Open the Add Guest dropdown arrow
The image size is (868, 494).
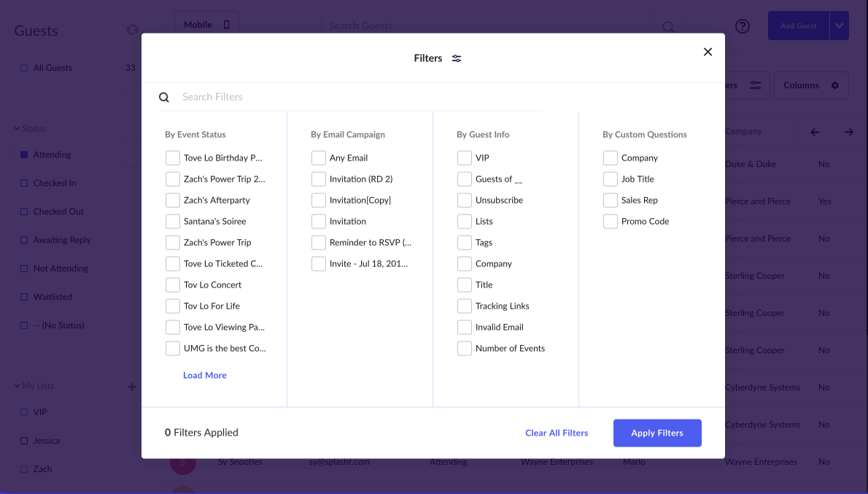[x=840, y=26]
